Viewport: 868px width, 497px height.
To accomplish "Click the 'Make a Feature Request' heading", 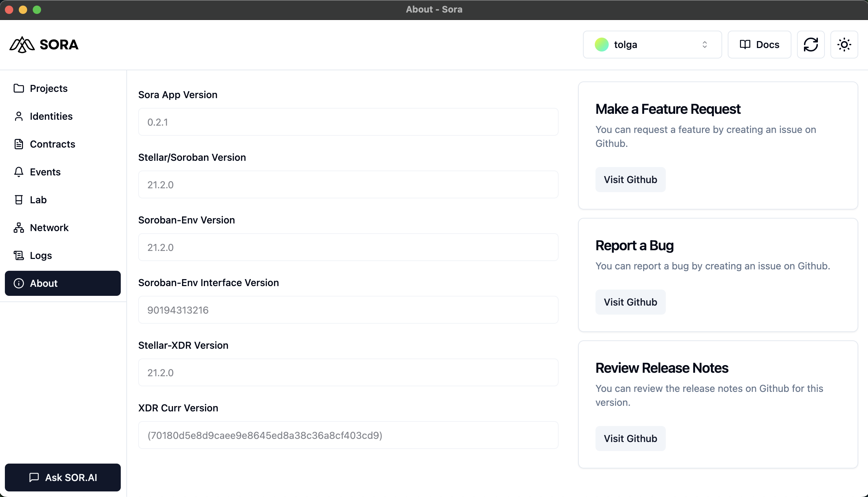I will click(x=668, y=109).
